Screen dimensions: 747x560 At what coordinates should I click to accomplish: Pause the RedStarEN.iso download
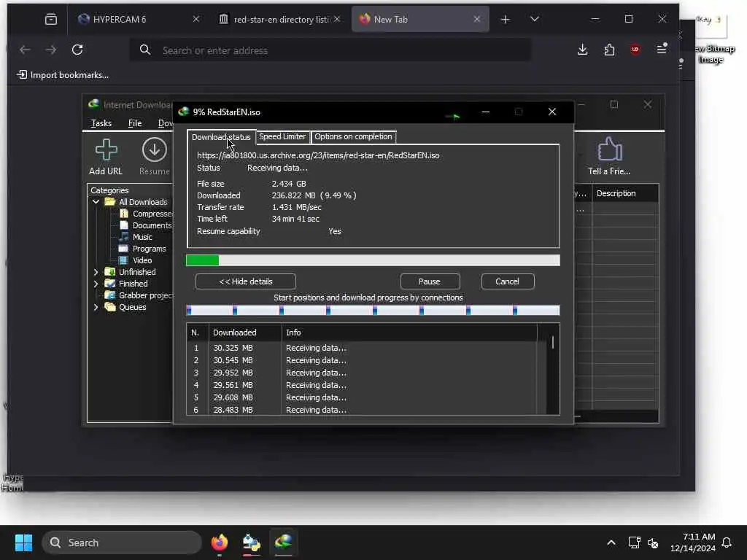click(429, 281)
